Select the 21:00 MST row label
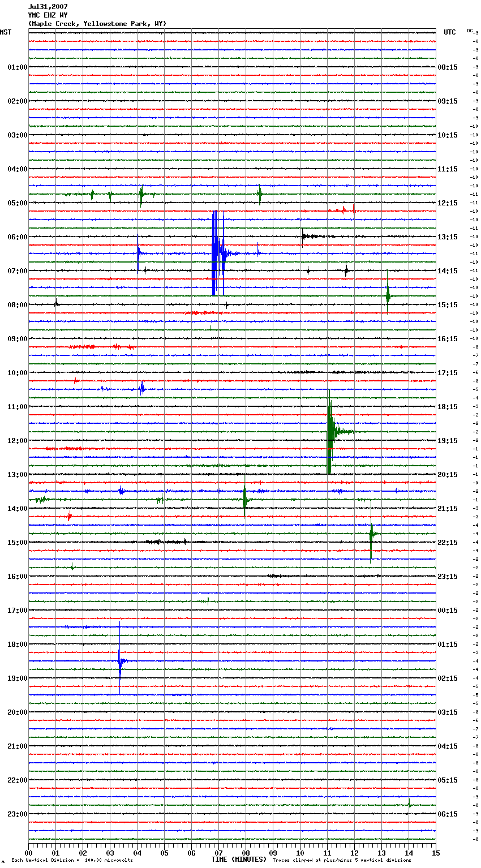The height and width of the screenshot is (868, 481). pos(18,746)
